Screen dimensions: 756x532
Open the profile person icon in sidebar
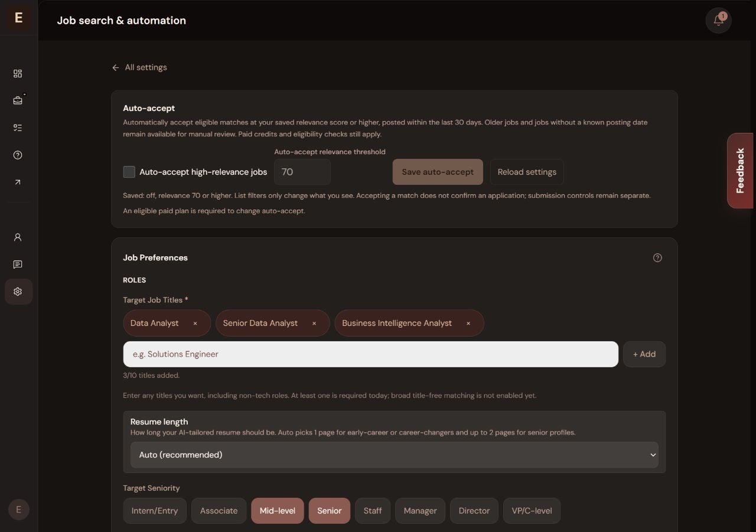(x=18, y=237)
